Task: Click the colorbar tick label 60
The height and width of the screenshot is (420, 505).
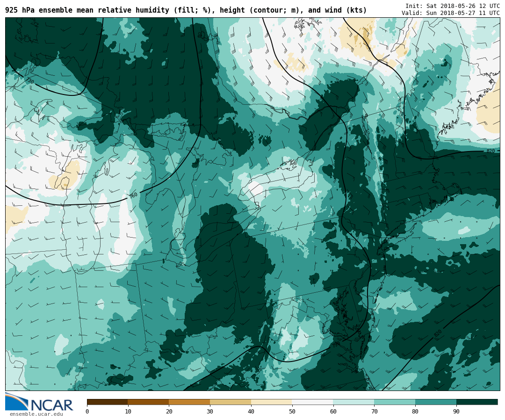Action: point(333,411)
